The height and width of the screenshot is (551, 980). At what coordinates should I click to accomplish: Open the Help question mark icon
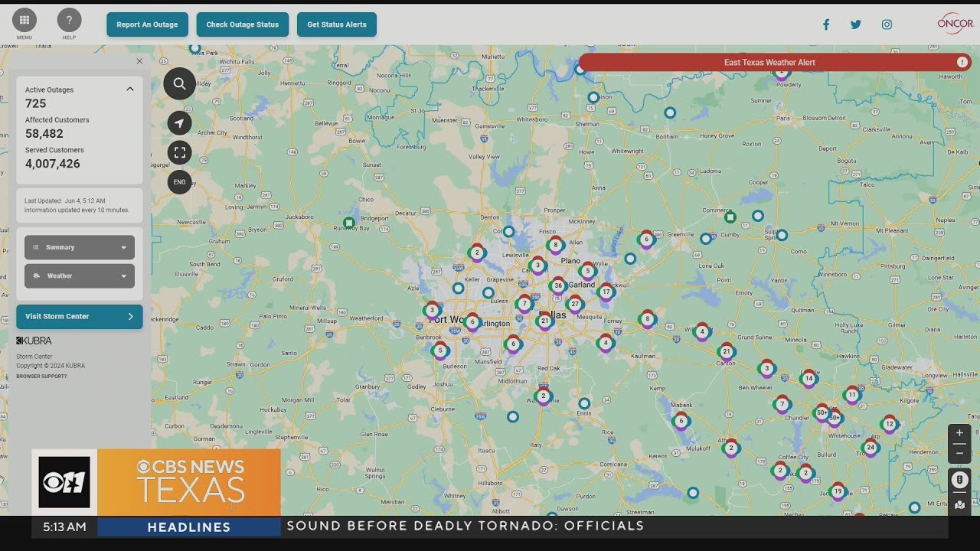click(x=69, y=21)
